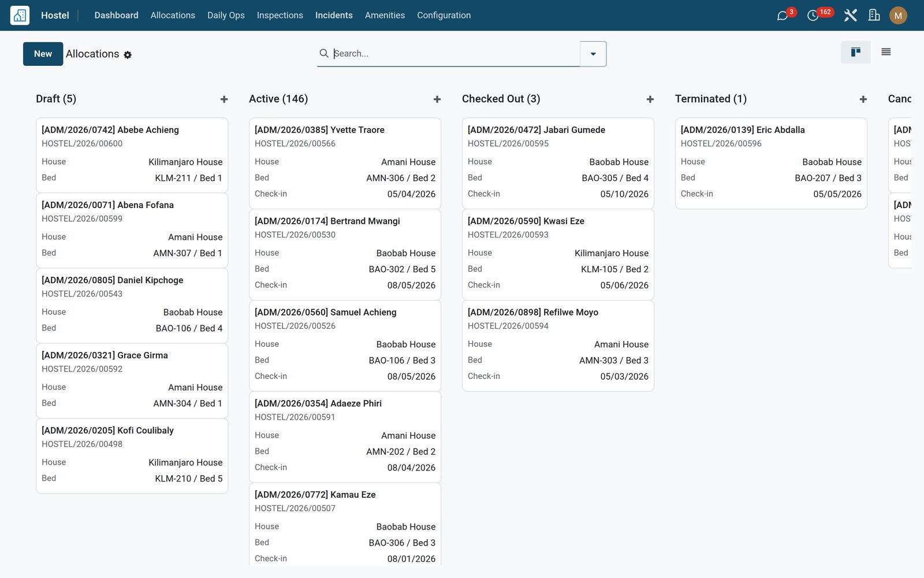Open the Hostel app home icon
Viewport: 924px width, 578px height.
(20, 15)
